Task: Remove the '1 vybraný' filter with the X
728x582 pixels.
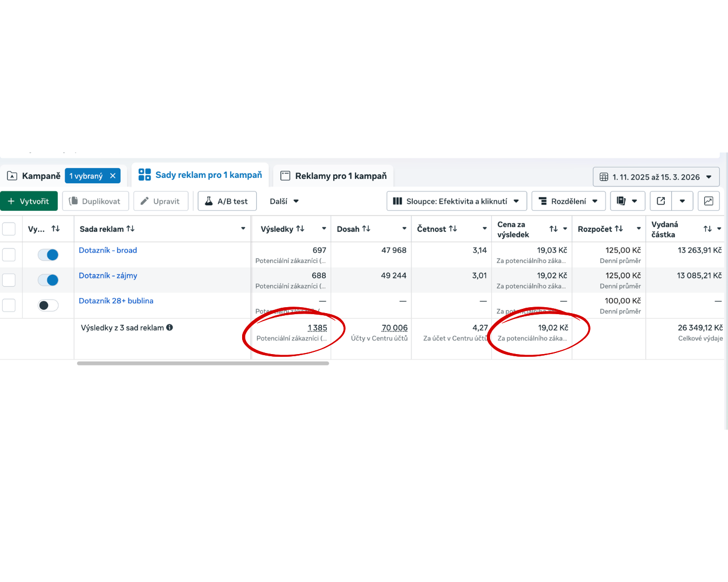Action: pyautogui.click(x=113, y=176)
